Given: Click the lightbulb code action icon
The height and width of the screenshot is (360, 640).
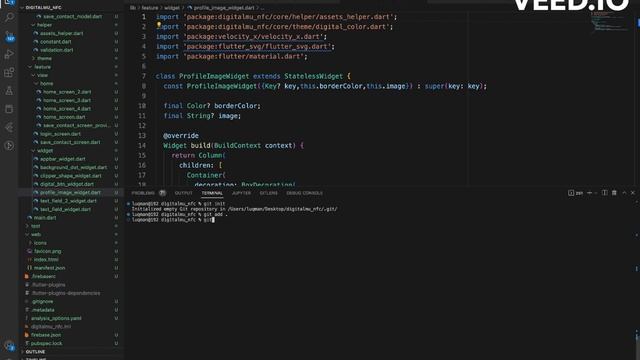Looking at the screenshot, I should pyautogui.click(x=159, y=25).
